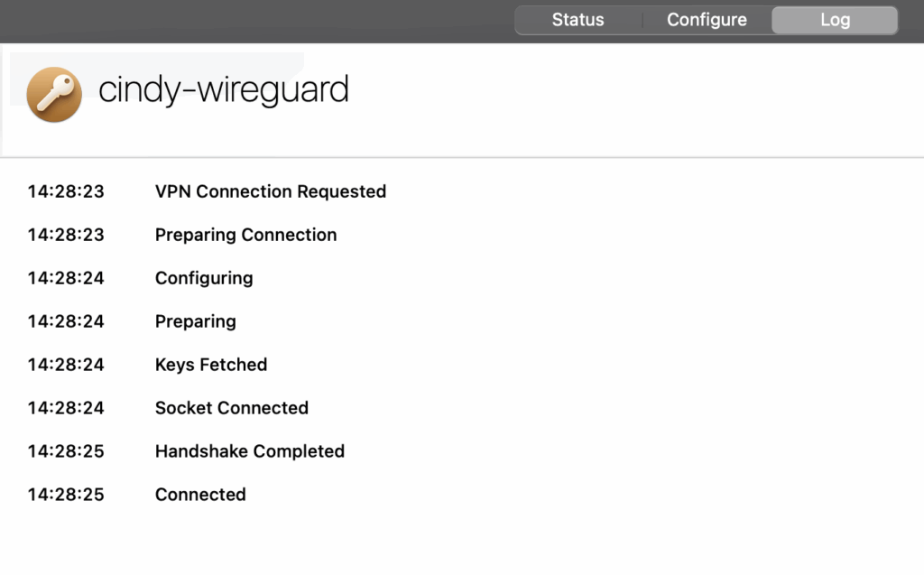Select the Log tab
This screenshot has width=924, height=575.
click(x=835, y=20)
